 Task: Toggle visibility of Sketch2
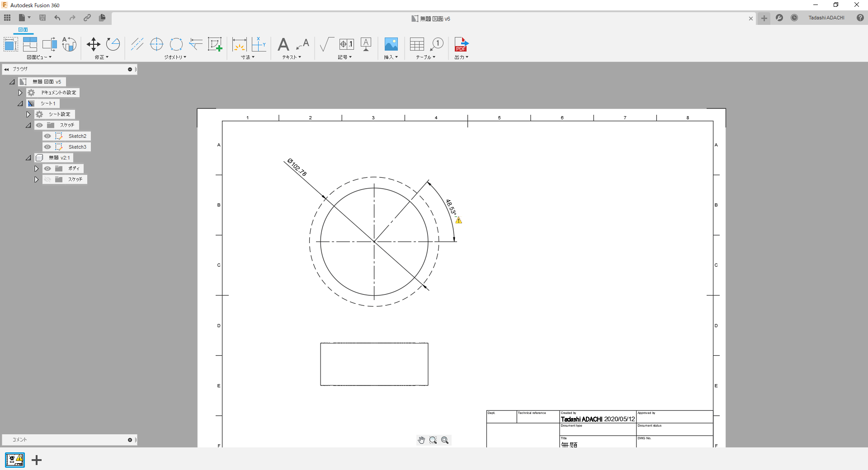point(47,136)
